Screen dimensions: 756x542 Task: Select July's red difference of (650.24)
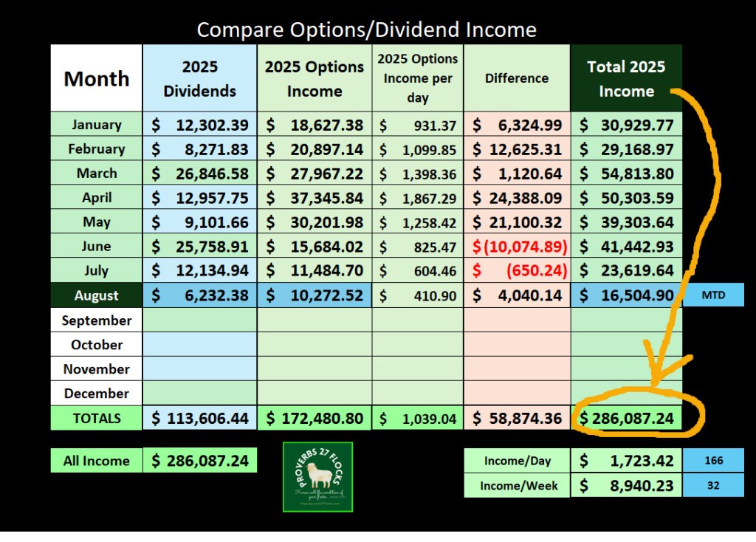click(517, 271)
